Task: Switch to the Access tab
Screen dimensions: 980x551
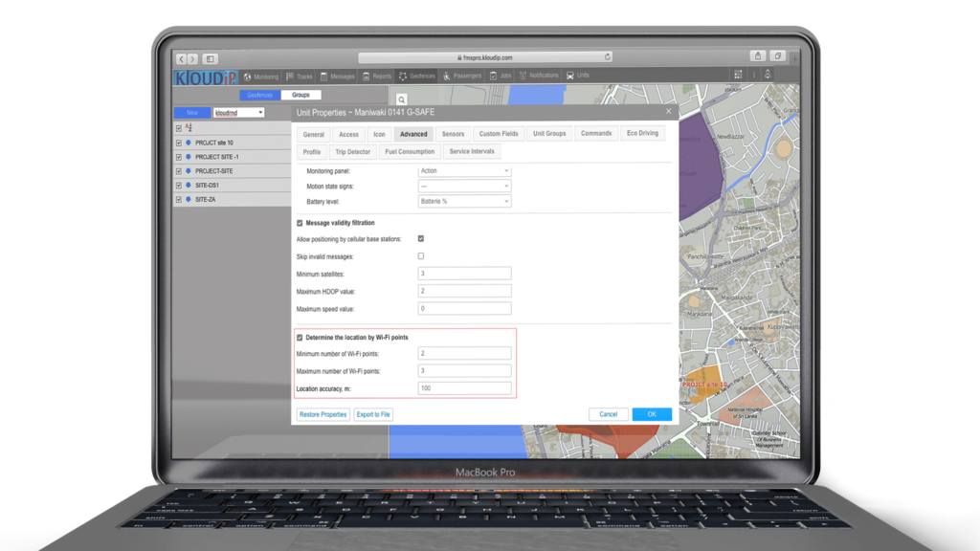Action: (348, 134)
